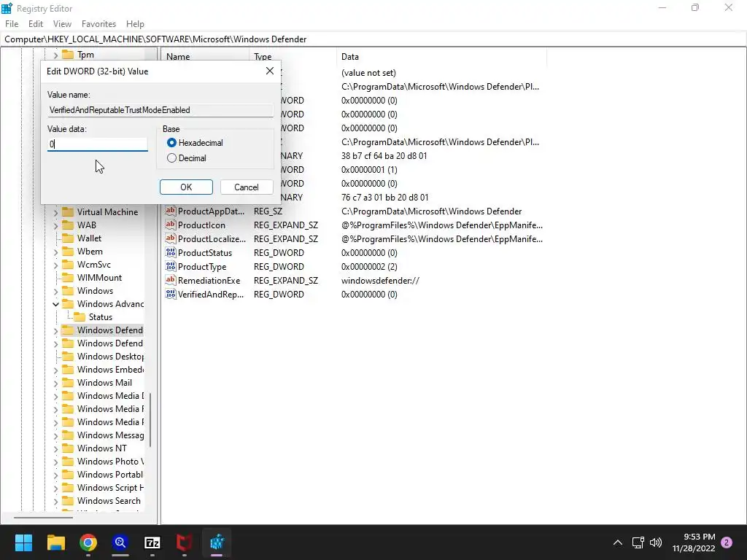Collapse the Windows Advanced key
This screenshot has height=560, width=747.
tap(55, 304)
